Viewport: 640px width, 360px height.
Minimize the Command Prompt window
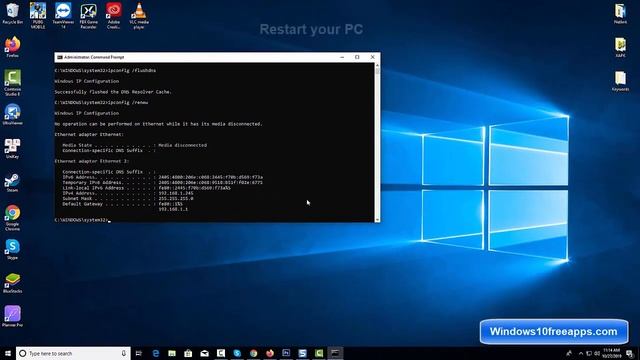coord(342,58)
